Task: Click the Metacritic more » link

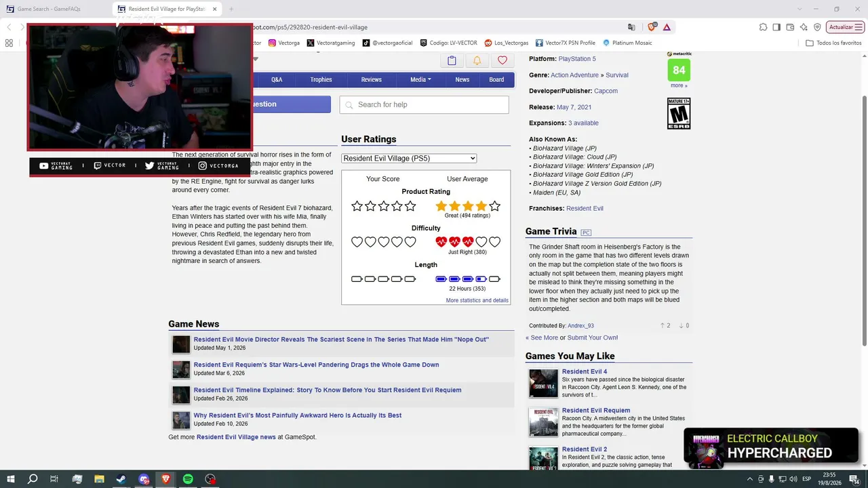Action: [679, 85]
